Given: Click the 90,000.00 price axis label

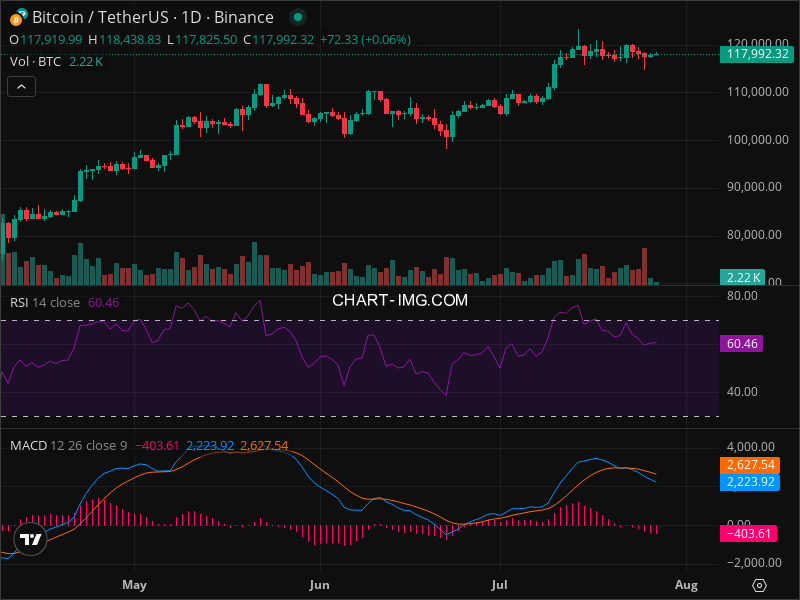Looking at the screenshot, I should click(754, 187).
